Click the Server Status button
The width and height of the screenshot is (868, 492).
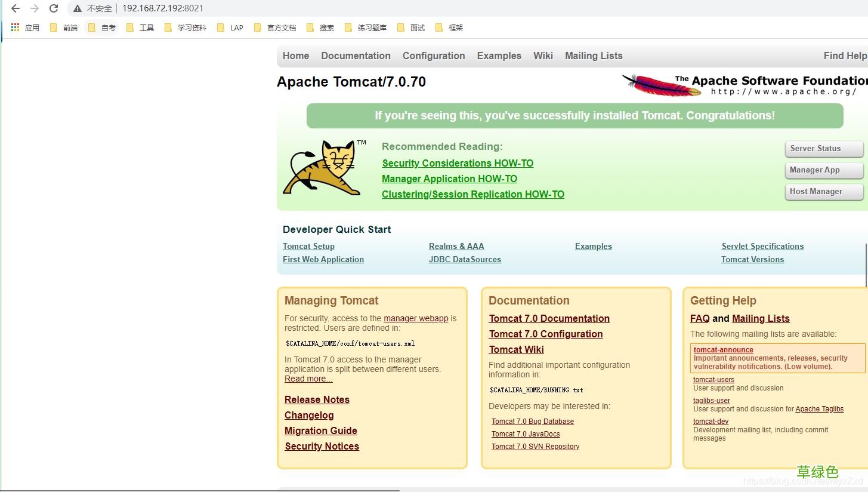pos(824,149)
